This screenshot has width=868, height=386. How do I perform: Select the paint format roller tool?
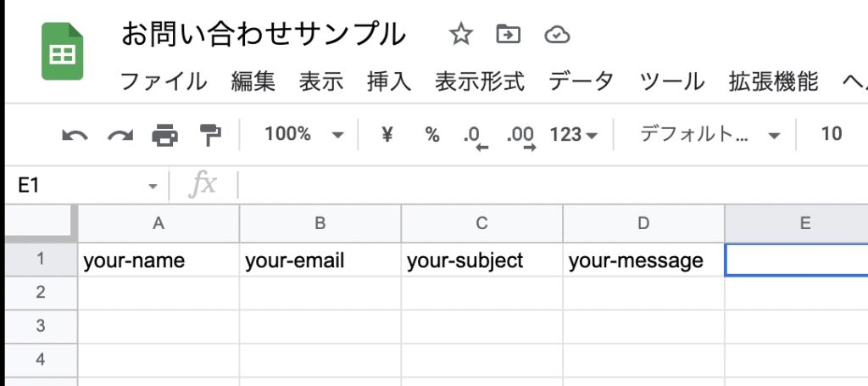pyautogui.click(x=209, y=134)
